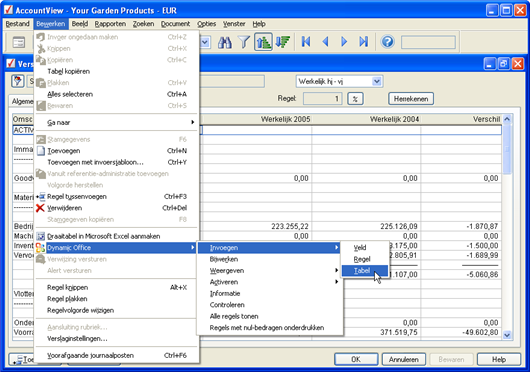Open Verslaginstellingen menu entry
This screenshot has height=372, width=530.
tap(117, 339)
